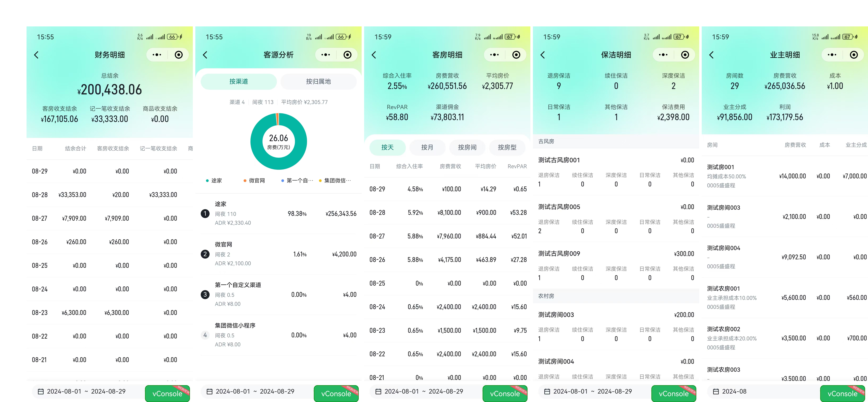Click calendar icon on 客源分析 date bar
This screenshot has width=868, height=402.
[x=210, y=392]
